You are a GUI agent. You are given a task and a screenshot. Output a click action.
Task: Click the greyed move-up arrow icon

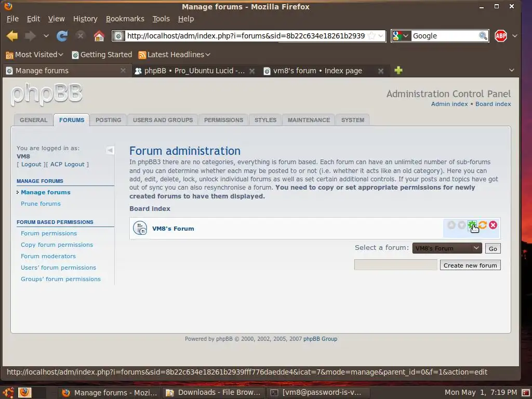click(451, 225)
